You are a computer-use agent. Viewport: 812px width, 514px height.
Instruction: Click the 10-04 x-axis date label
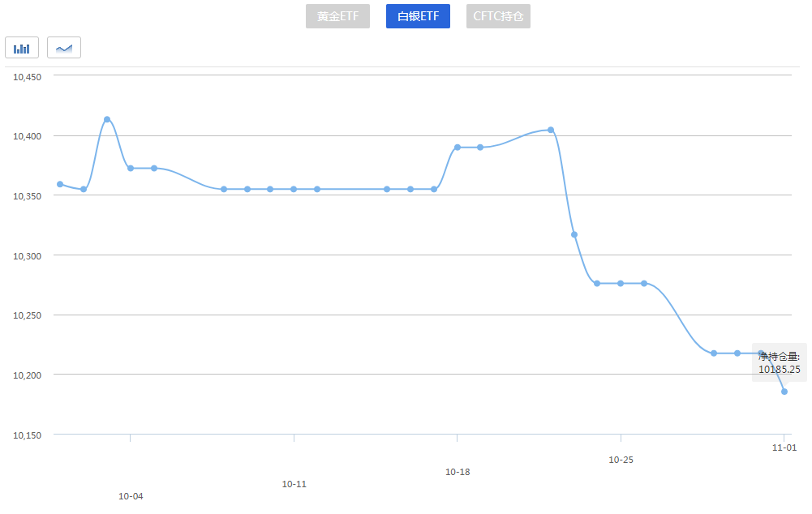pyautogui.click(x=131, y=496)
